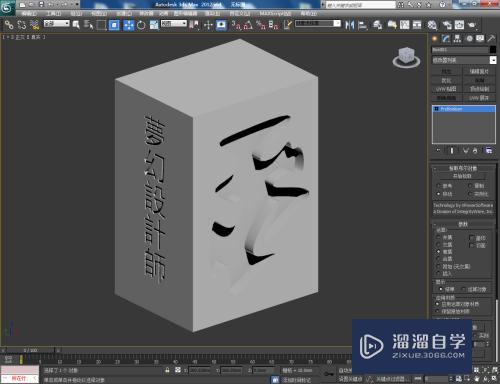Viewport: 500px width, 384px height.
Task: Open the Layer Manager
Action: point(377,25)
